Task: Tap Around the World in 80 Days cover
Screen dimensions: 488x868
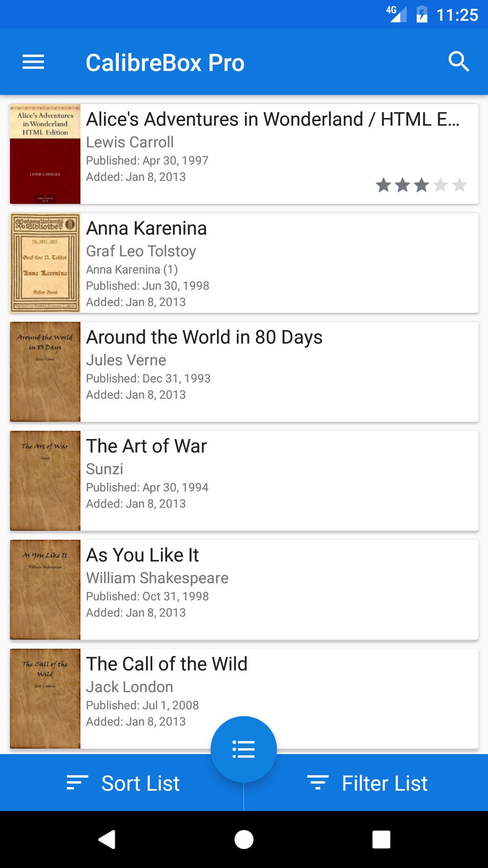Action: pos(45,372)
